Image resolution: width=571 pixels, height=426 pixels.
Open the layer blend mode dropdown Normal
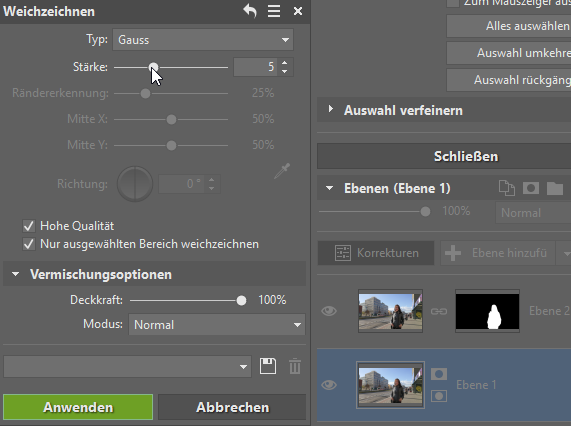533,213
